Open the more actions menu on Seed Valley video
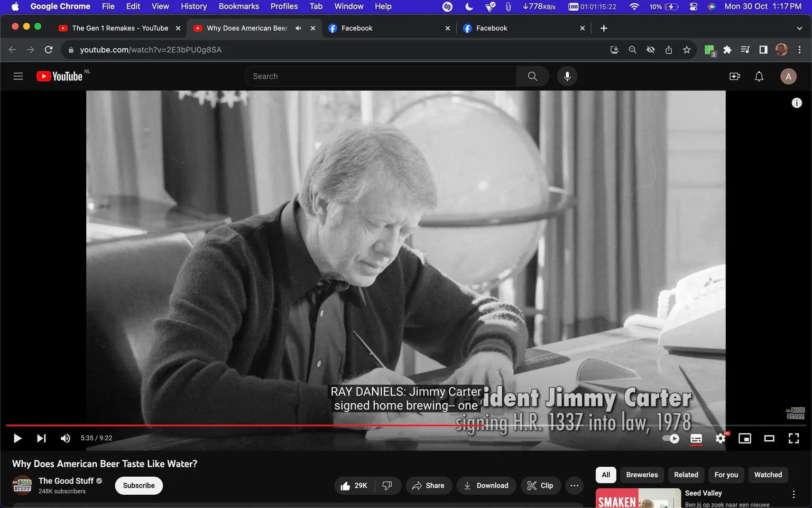Image resolution: width=812 pixels, height=508 pixels. pyautogui.click(x=793, y=493)
